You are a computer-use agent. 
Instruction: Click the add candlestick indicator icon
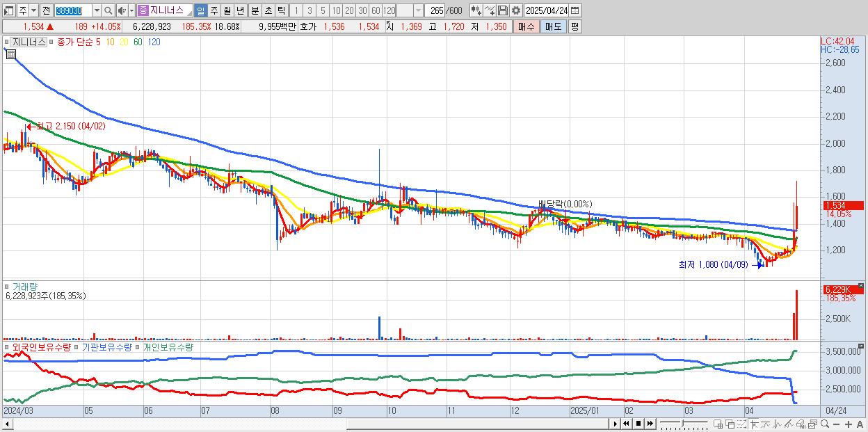click(476, 10)
